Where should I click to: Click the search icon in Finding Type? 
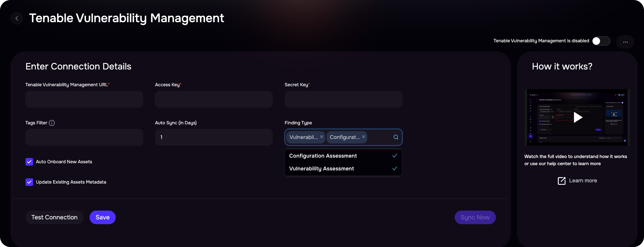click(396, 137)
